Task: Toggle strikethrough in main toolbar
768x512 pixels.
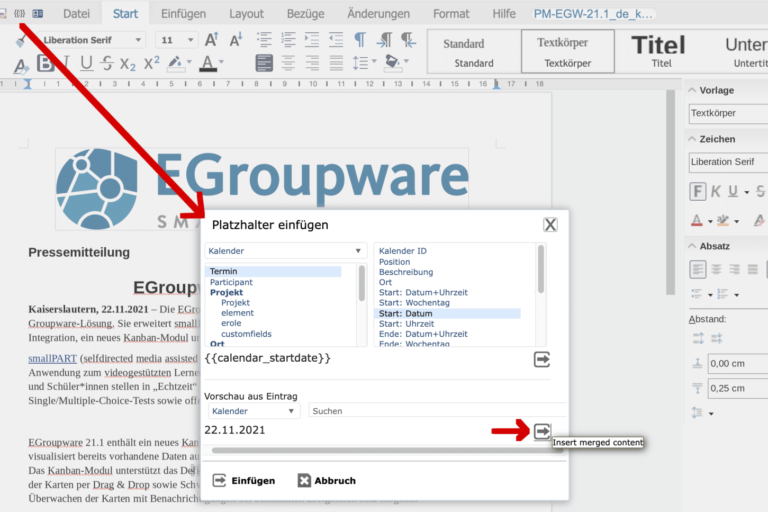Action: coord(106,63)
